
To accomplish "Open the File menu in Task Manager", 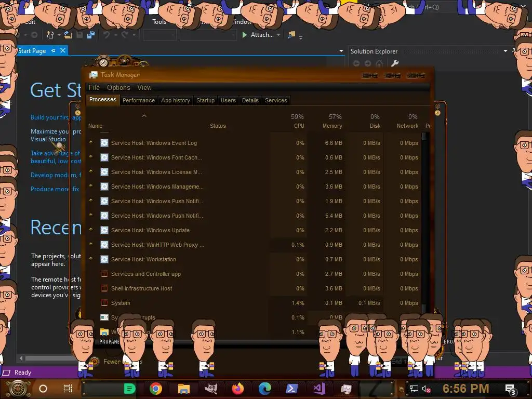I will (x=95, y=87).
